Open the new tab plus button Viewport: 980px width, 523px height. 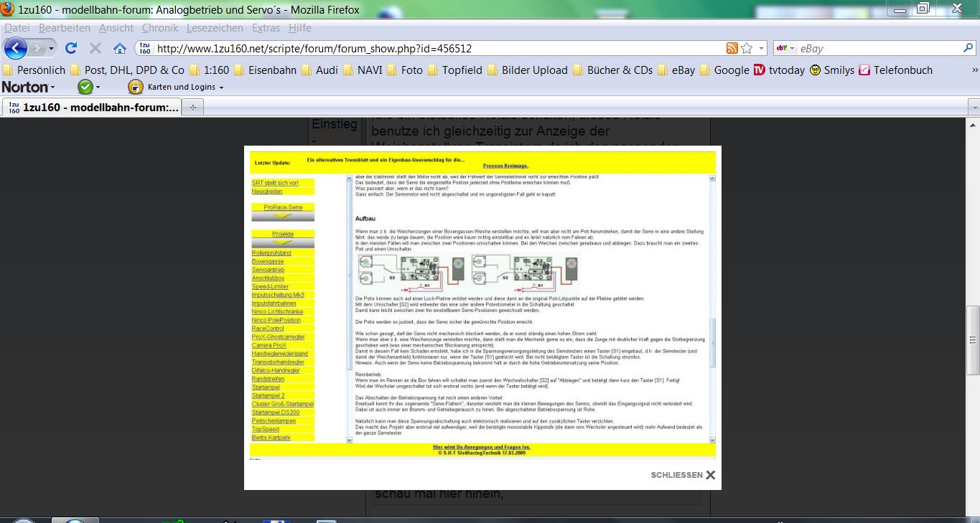[x=193, y=108]
